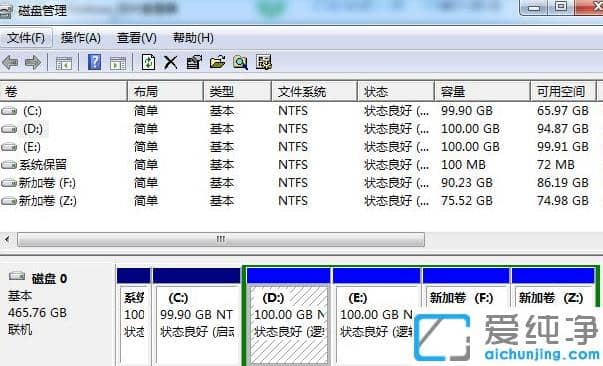603x366 pixels.
Task: Click the 磁盘 0 label
Action: [49, 278]
